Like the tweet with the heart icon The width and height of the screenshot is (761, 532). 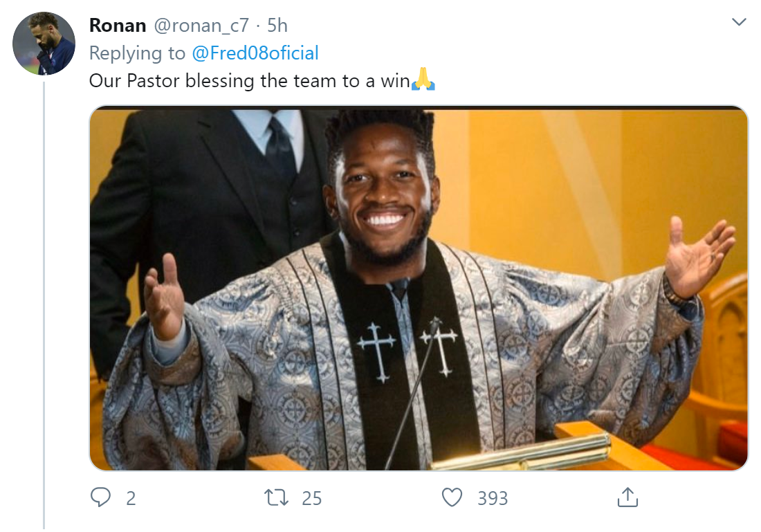pos(452,497)
